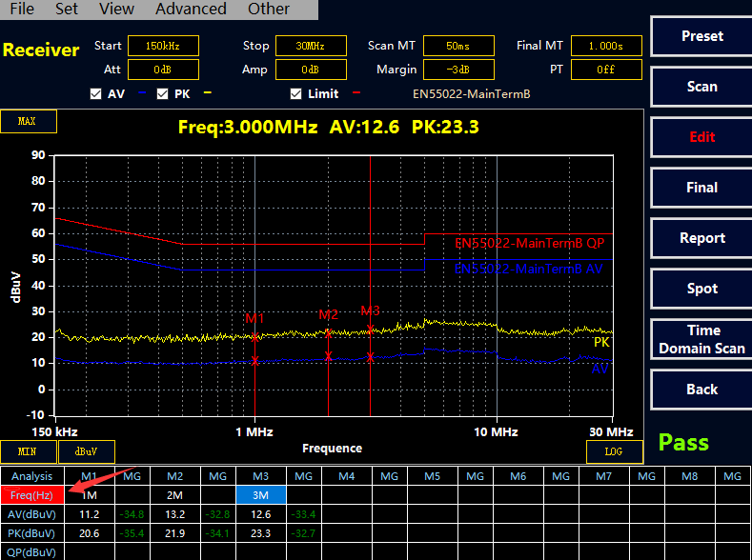The image size is (752, 560).
Task: Open the Advanced menu
Action: (x=191, y=10)
